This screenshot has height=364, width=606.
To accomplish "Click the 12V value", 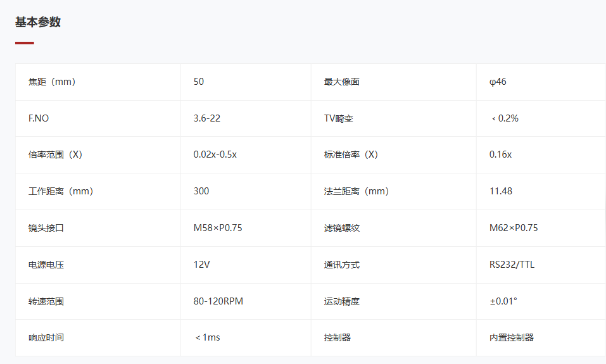I will tap(202, 265).
